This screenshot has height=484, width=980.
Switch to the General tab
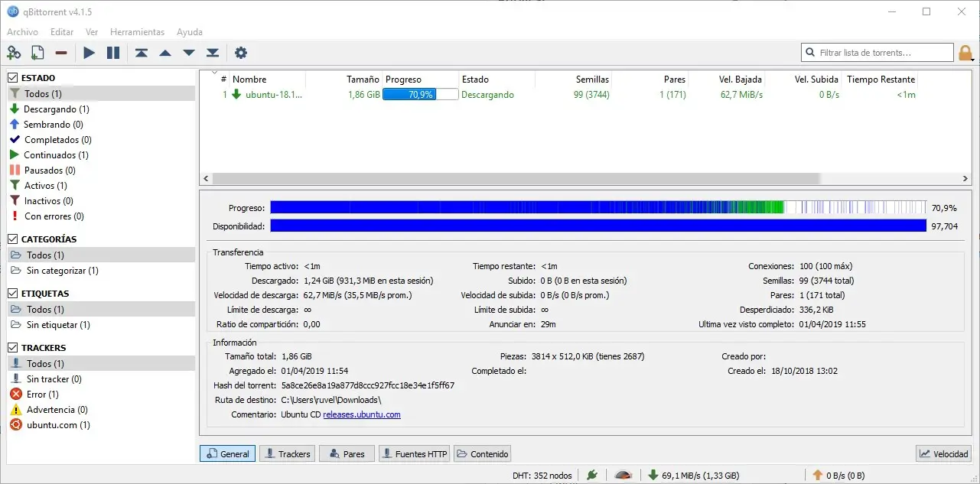(227, 453)
